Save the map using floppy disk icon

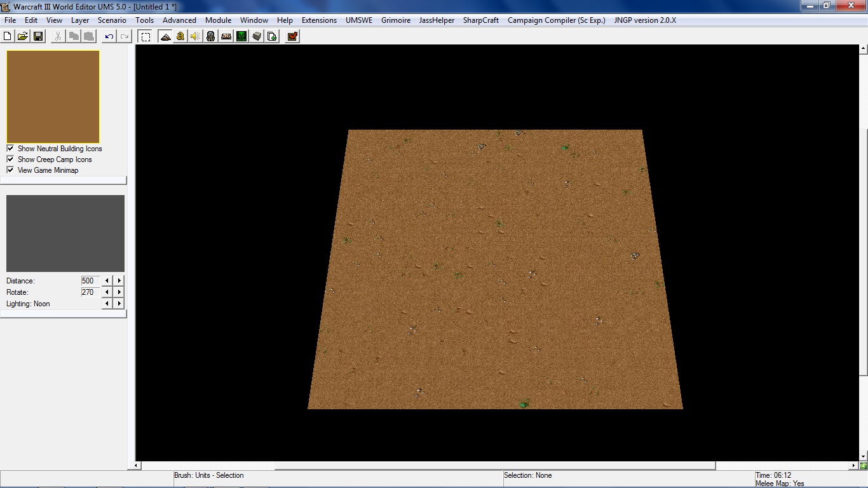pos(38,36)
